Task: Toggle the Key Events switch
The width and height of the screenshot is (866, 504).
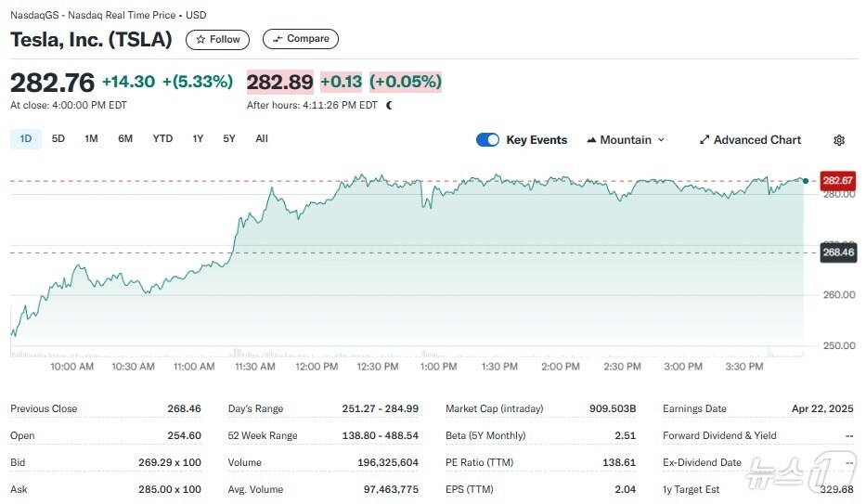Action: (487, 140)
